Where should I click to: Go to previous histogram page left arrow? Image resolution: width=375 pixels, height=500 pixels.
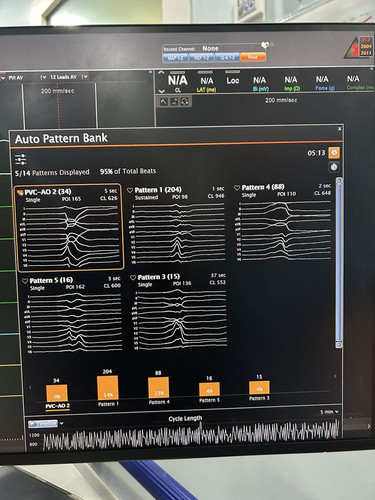point(30,387)
